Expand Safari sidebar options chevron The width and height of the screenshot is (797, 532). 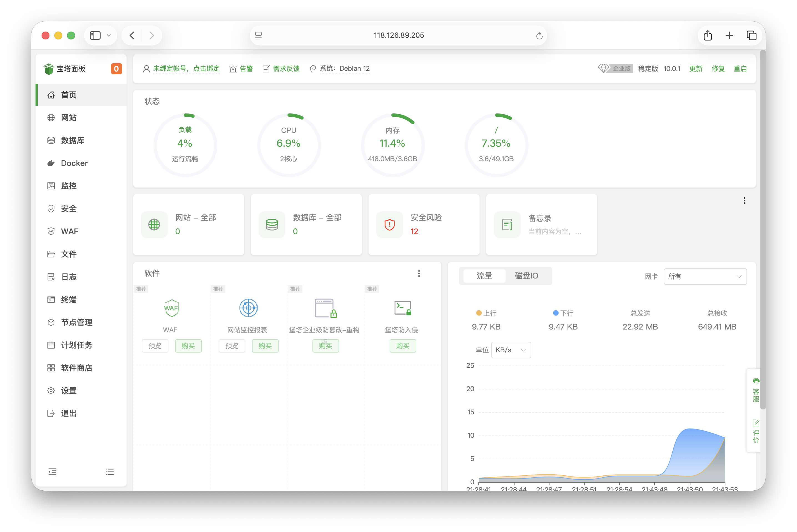tap(109, 35)
